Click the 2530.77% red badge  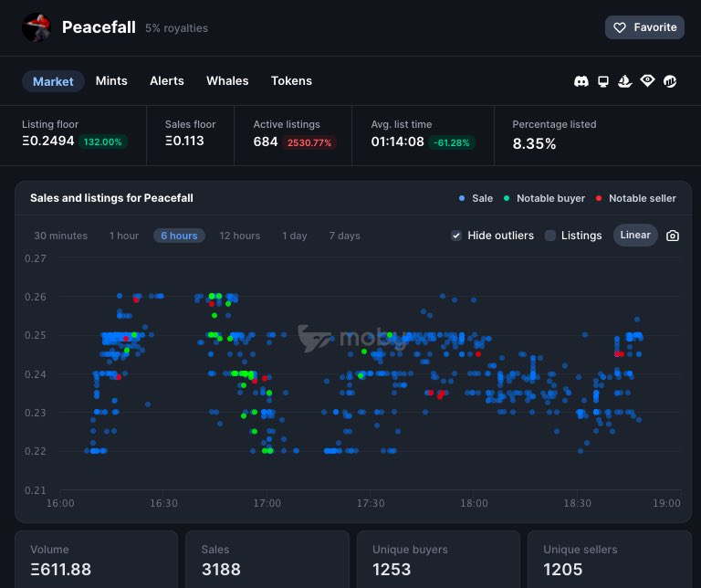click(x=309, y=142)
